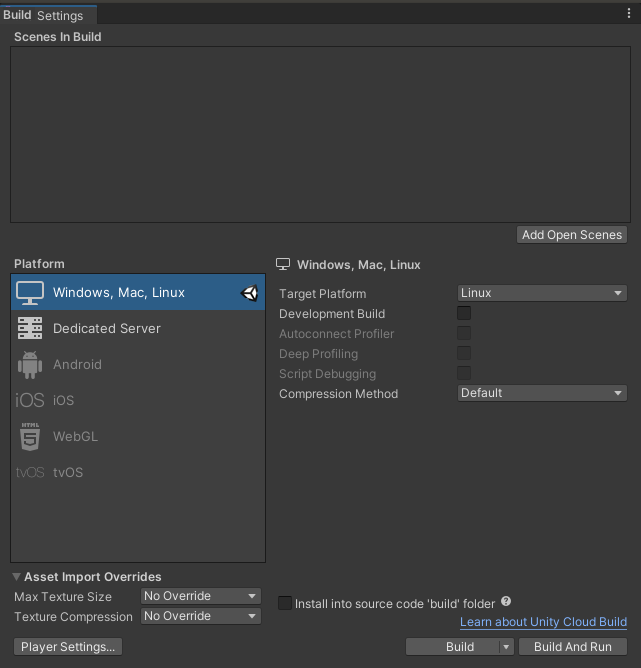
Task: Click the WebGL HTML5 icon
Action: (30, 437)
